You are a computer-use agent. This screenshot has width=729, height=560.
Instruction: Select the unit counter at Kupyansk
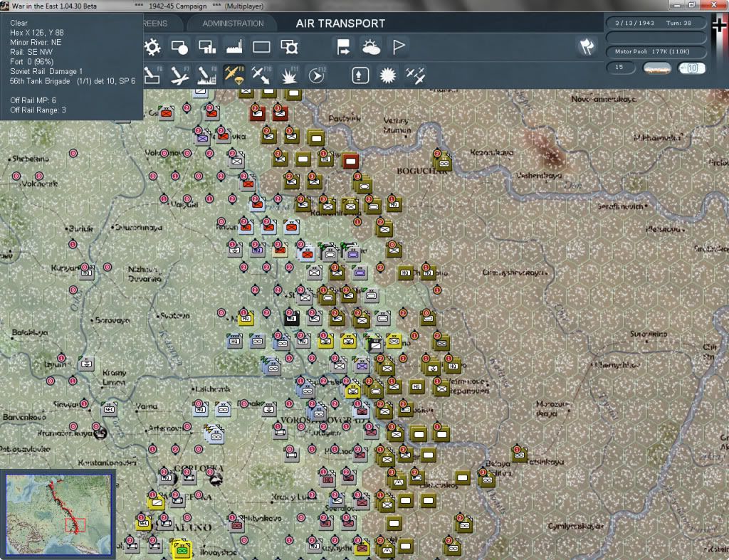(x=86, y=273)
